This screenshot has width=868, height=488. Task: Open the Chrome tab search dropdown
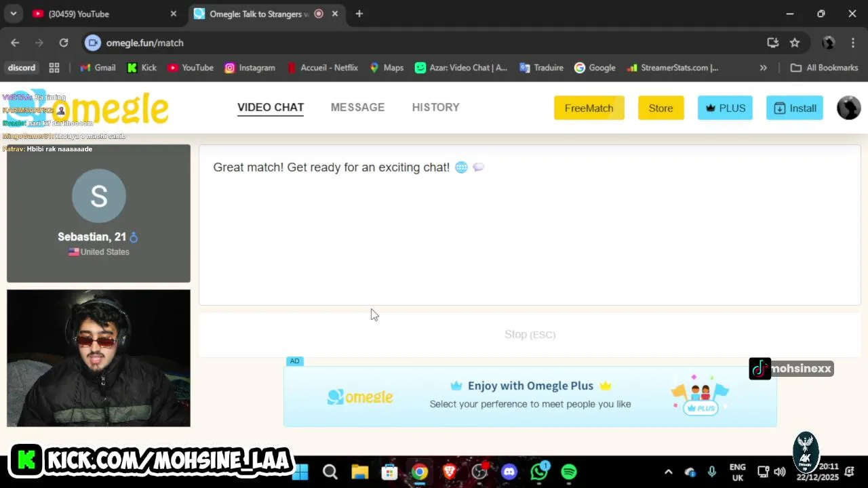tap(13, 14)
